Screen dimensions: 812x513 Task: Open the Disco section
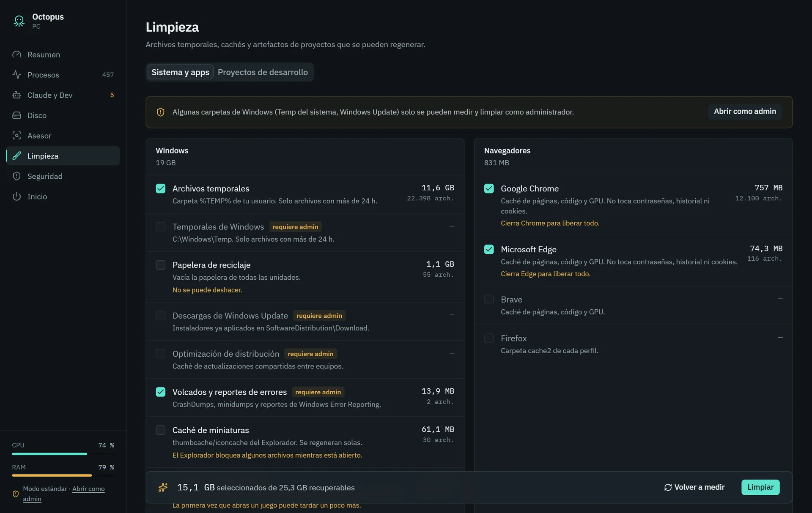pyautogui.click(x=63, y=115)
